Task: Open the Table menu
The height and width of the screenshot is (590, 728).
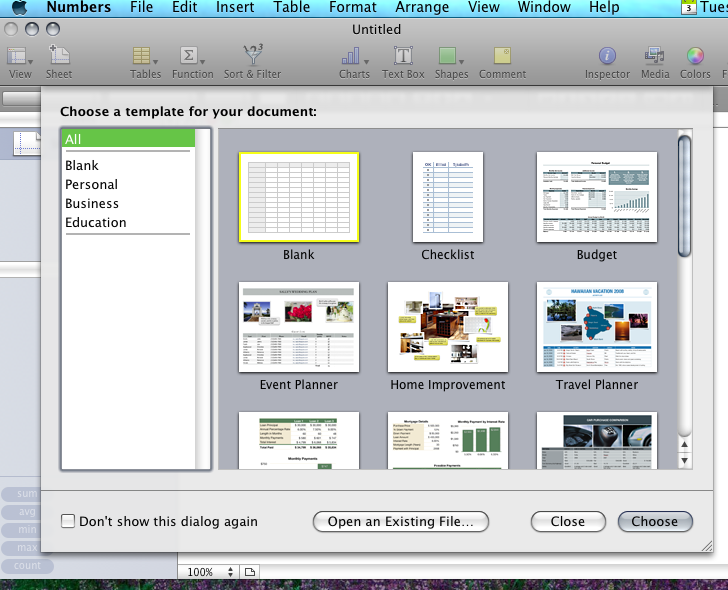Action: 291,7
